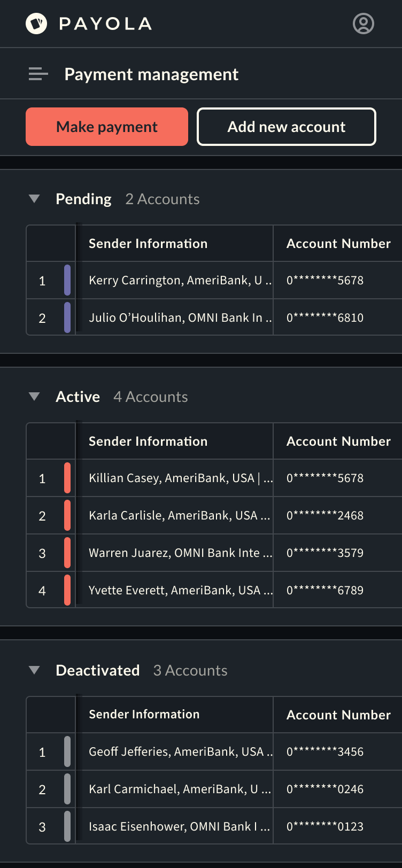Open the hamburger navigation menu
Image resolution: width=402 pixels, height=868 pixels.
coord(38,74)
